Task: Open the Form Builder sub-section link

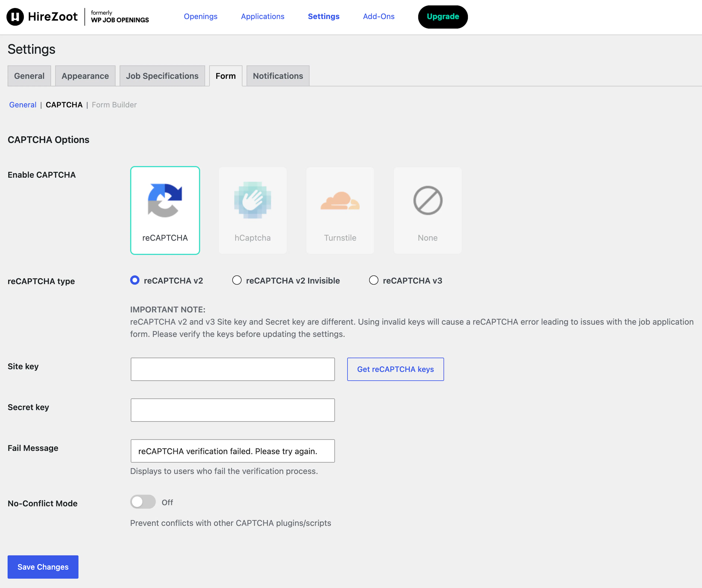Action: [x=114, y=105]
